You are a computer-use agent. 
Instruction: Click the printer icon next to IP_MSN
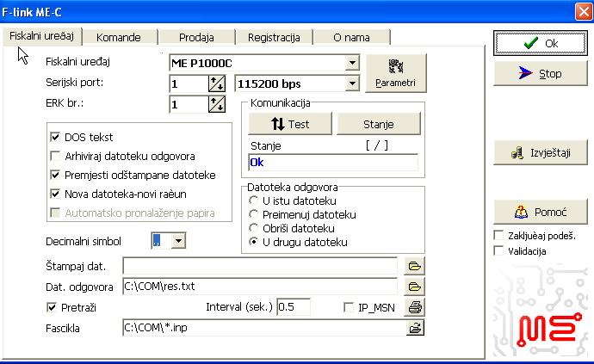point(415,307)
